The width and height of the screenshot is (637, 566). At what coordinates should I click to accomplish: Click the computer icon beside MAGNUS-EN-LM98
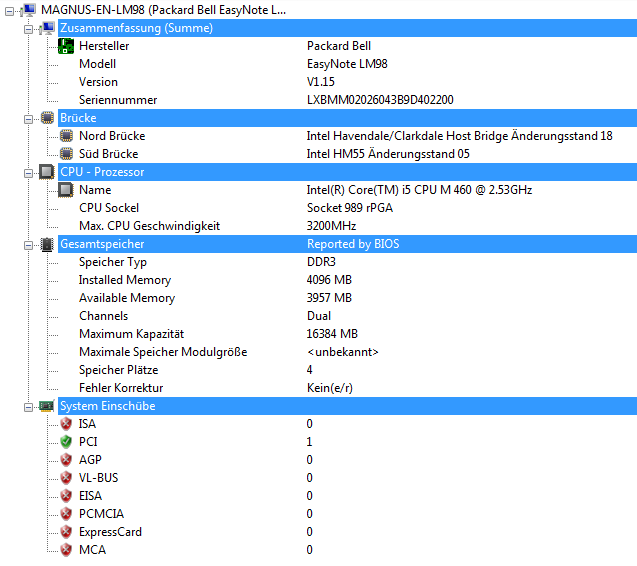[x=28, y=10]
